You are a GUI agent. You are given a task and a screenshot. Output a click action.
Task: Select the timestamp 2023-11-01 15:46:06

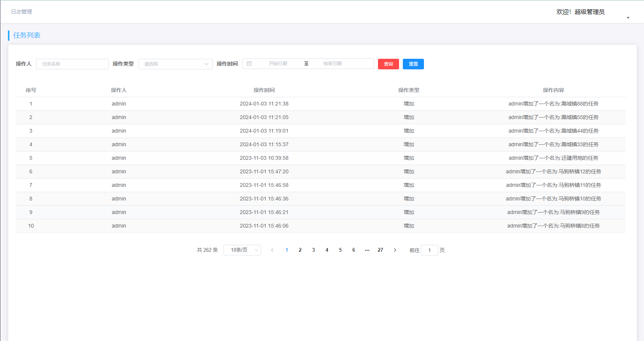click(264, 226)
